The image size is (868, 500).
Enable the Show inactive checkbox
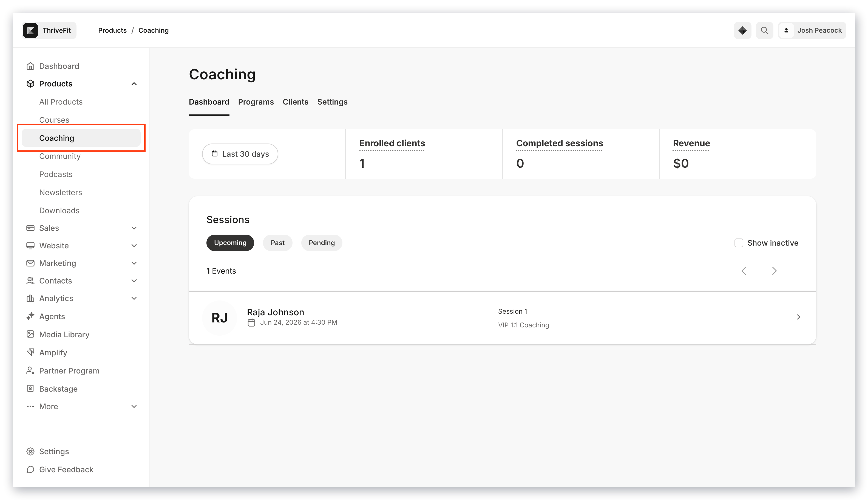point(739,243)
